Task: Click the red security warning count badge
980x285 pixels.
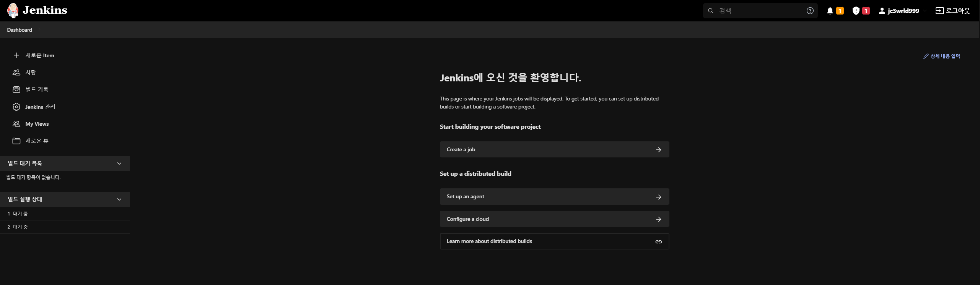Action: coord(866,11)
